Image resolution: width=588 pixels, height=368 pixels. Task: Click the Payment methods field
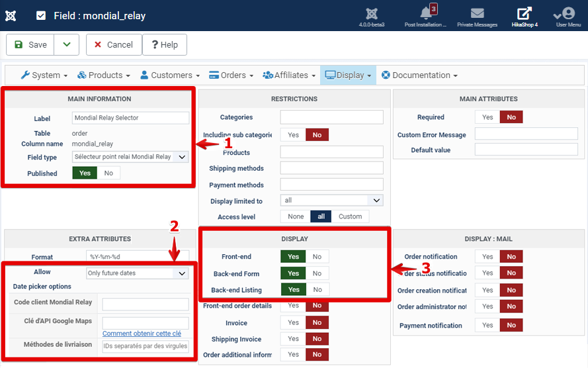click(x=331, y=185)
